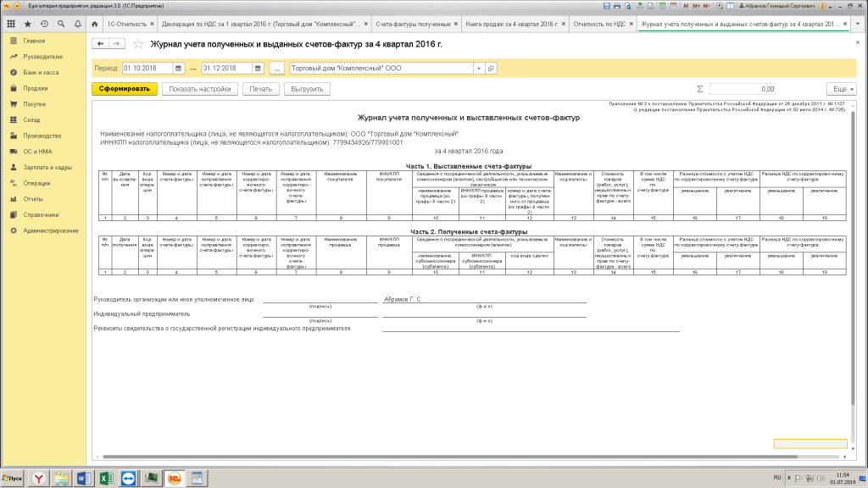The height and width of the screenshot is (488, 868).
Task: Open Руководителю section in sidebar
Action: coord(43,57)
